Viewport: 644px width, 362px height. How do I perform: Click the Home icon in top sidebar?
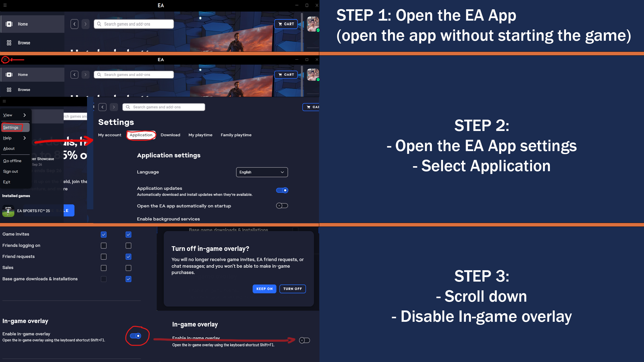(x=9, y=24)
